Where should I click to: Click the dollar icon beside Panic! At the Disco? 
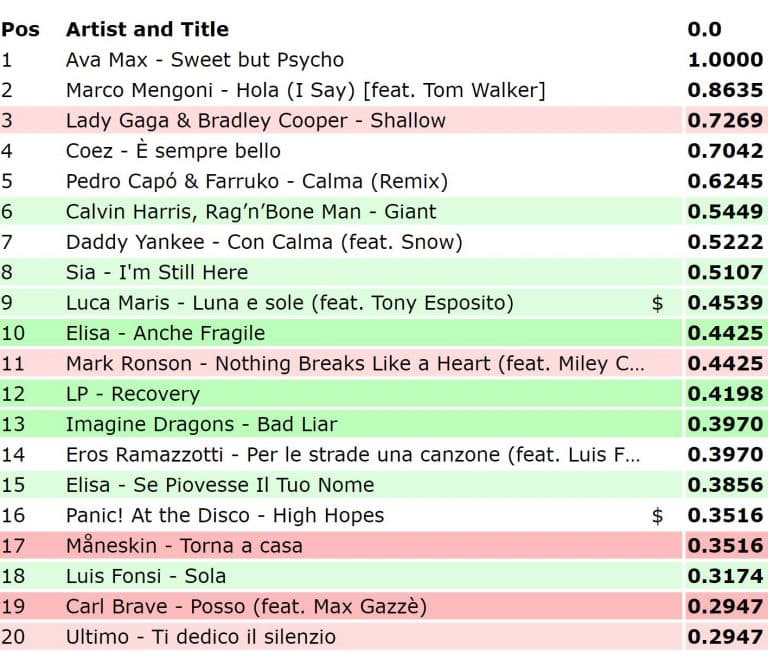tap(657, 516)
